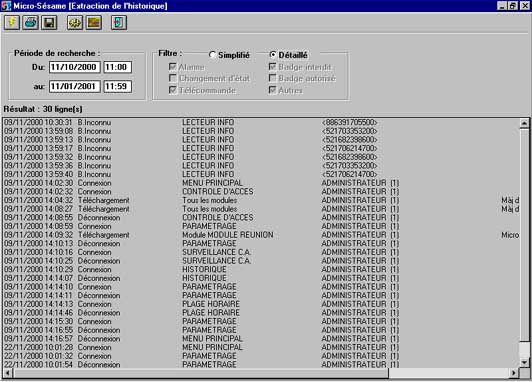Click the au date field 11/01/2001

pos(75,87)
